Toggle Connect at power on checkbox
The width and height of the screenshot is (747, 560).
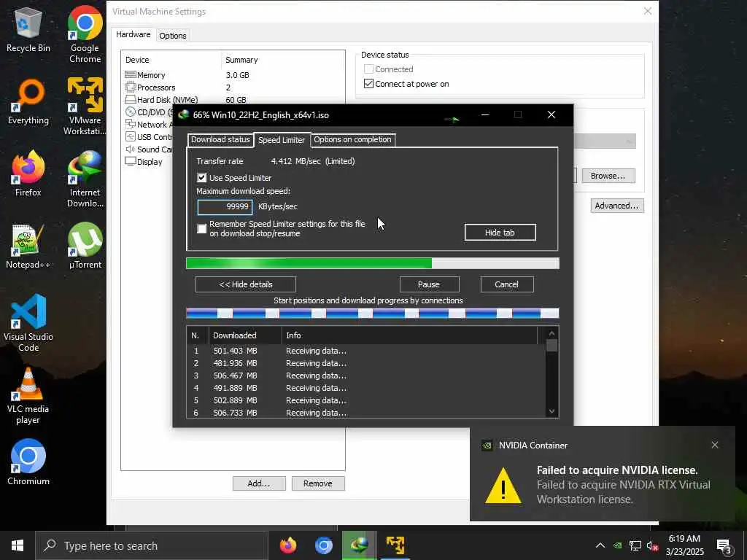click(368, 84)
